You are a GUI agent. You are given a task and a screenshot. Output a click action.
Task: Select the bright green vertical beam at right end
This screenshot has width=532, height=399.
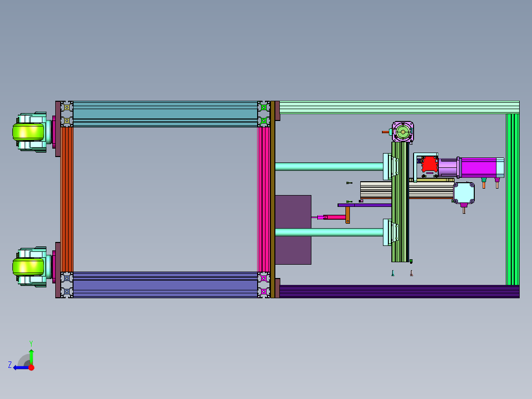pos(512,199)
